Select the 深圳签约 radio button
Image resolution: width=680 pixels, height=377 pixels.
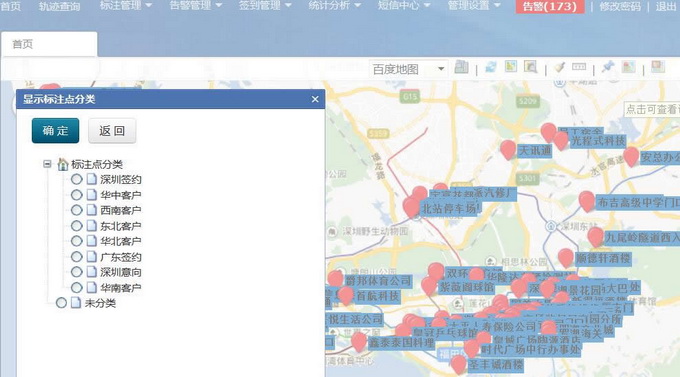76,179
